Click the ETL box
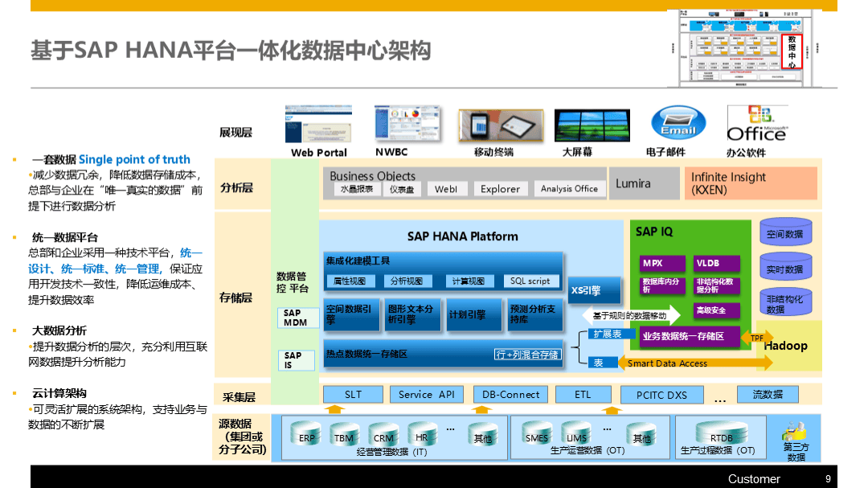 [583, 395]
